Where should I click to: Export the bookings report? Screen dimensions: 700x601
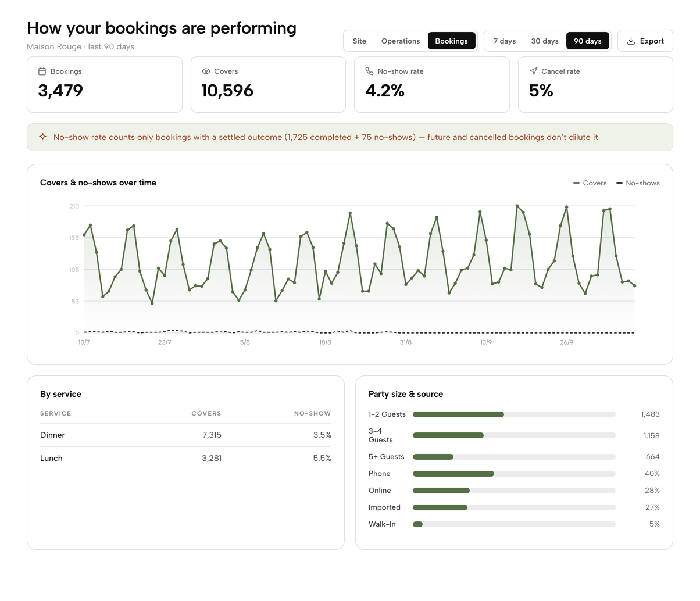[645, 41]
